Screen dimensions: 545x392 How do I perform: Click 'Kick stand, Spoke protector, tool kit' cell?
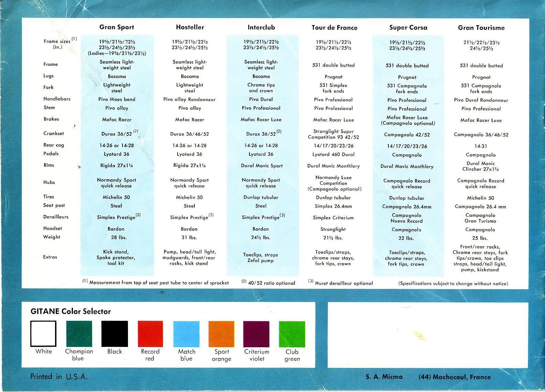116,258
